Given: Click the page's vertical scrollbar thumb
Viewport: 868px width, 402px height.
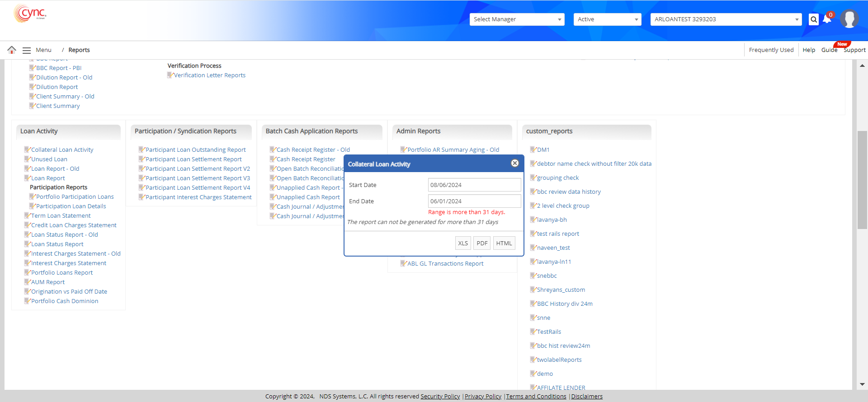Looking at the screenshot, I should (862, 180).
